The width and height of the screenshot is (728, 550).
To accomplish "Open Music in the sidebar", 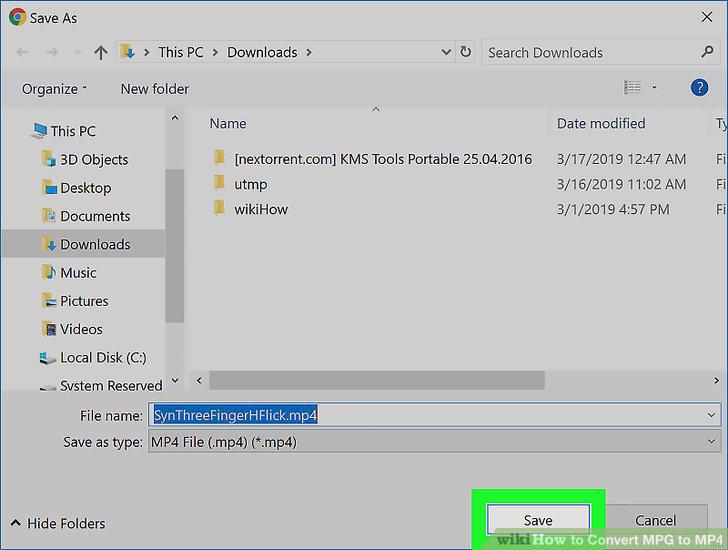I will (x=78, y=273).
